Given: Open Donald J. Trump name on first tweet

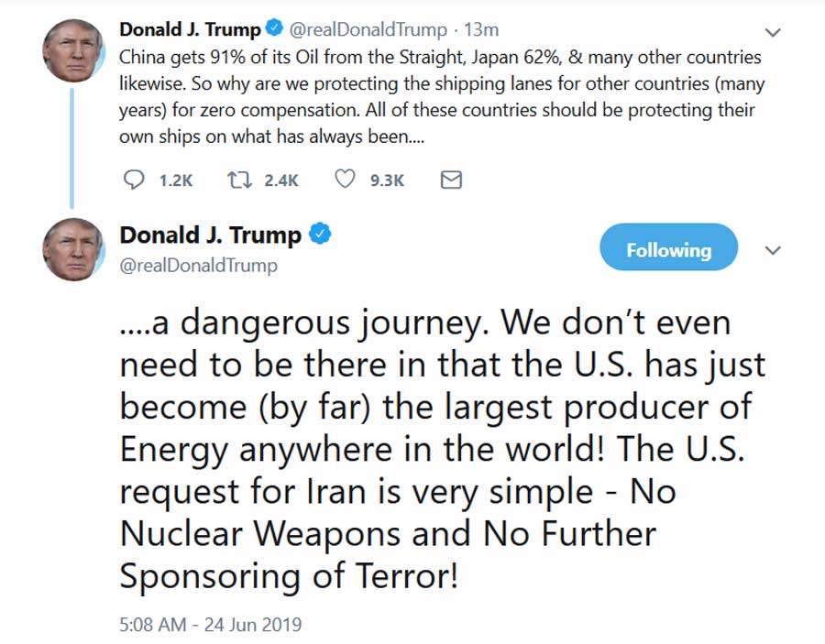Looking at the screenshot, I should pos(190,30).
